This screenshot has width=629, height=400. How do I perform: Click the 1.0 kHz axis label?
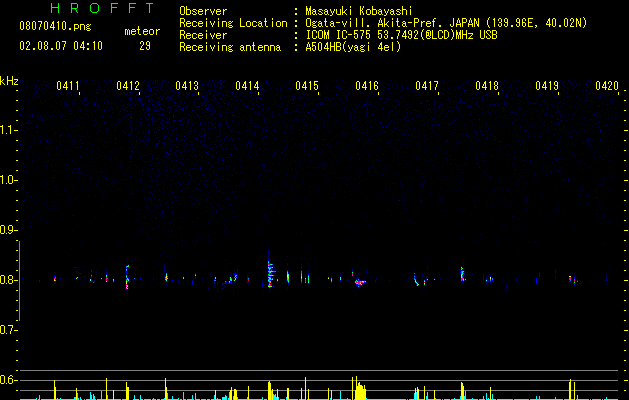[8, 180]
